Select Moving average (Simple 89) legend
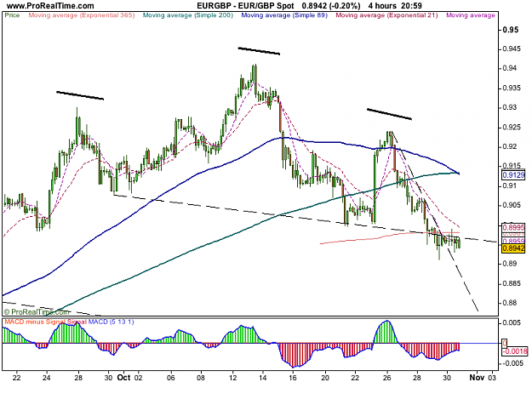The image size is (532, 399). pyautogui.click(x=284, y=15)
